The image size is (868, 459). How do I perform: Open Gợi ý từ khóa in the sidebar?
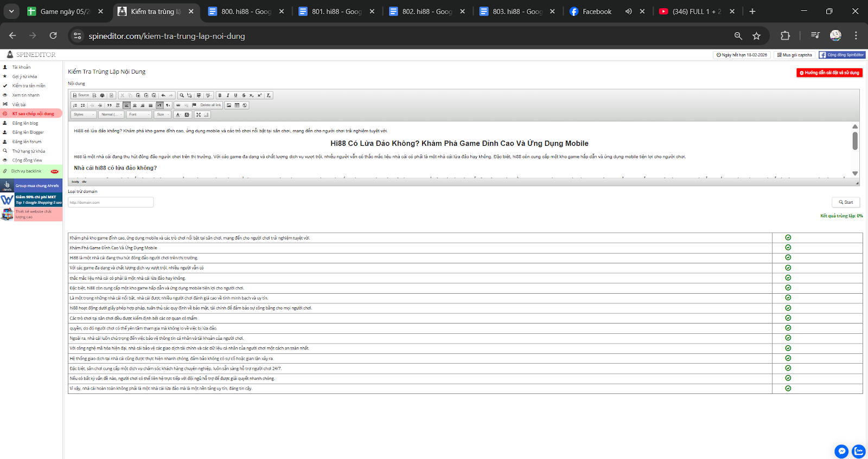pos(24,76)
